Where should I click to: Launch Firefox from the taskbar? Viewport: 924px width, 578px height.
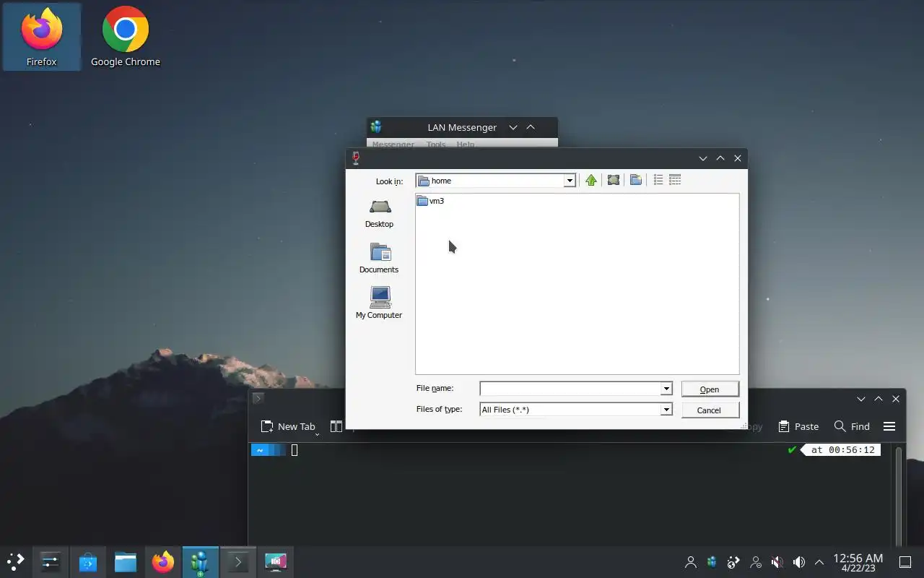click(163, 561)
